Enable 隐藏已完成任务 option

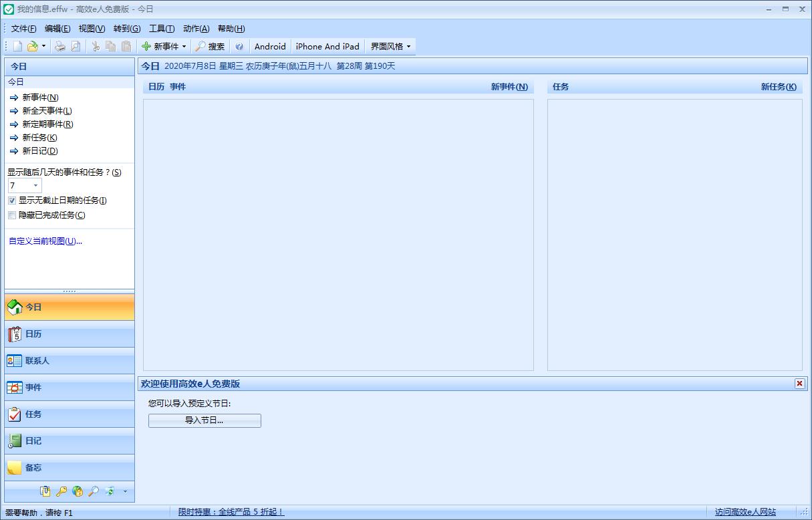[x=11, y=215]
